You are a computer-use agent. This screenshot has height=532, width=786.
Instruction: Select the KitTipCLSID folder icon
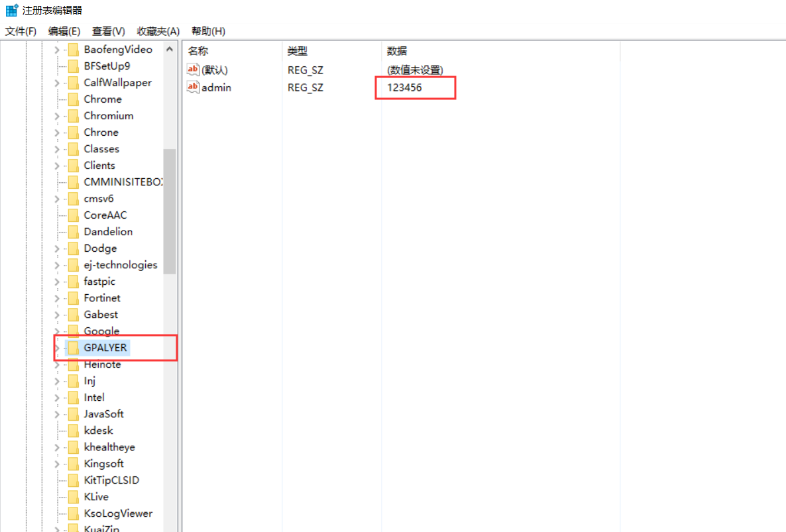pyautogui.click(x=73, y=480)
